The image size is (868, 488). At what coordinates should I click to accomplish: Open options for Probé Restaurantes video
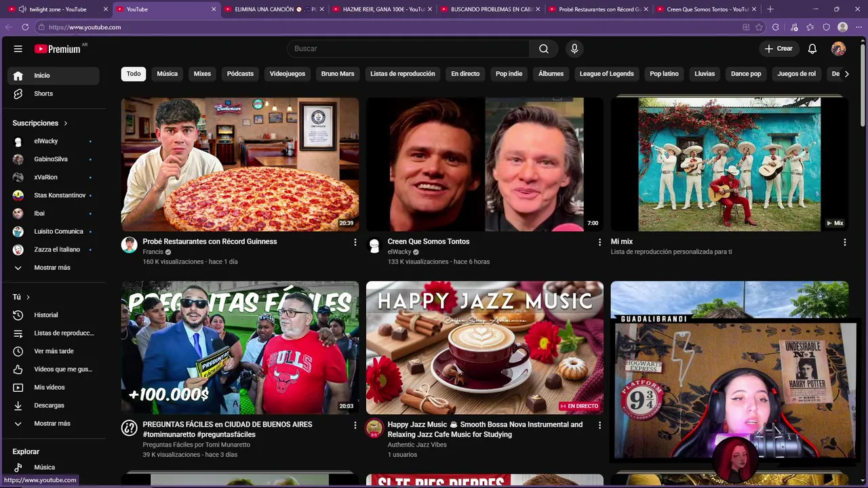[355, 242]
